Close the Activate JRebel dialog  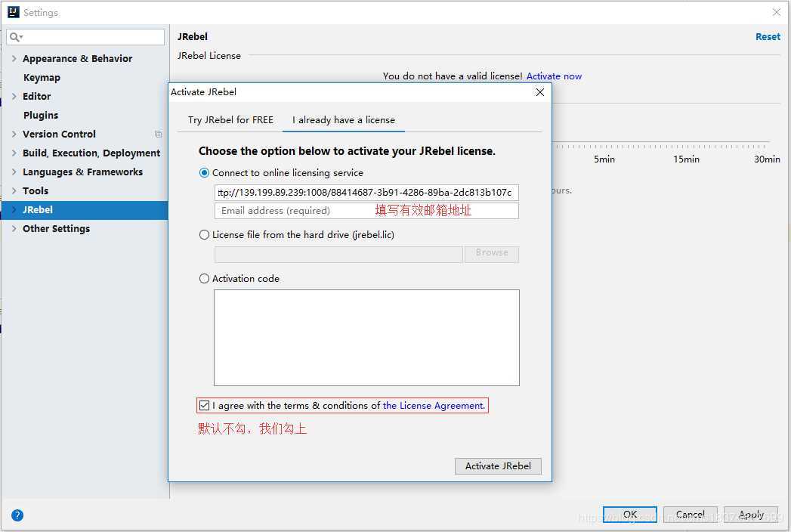tap(539, 92)
